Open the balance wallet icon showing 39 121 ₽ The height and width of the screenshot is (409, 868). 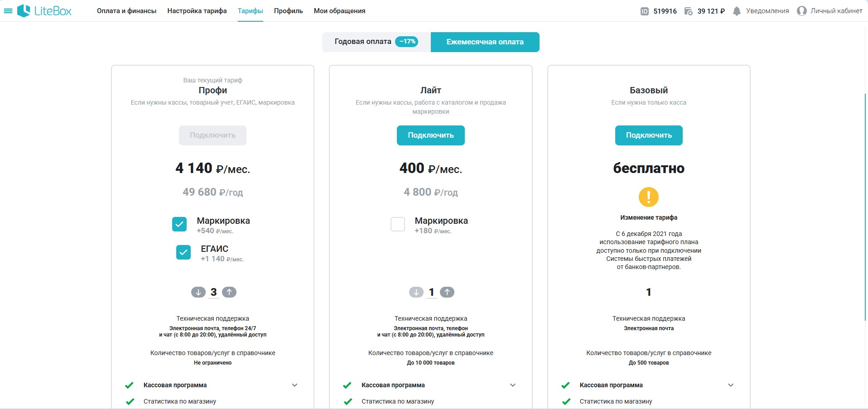pos(688,11)
